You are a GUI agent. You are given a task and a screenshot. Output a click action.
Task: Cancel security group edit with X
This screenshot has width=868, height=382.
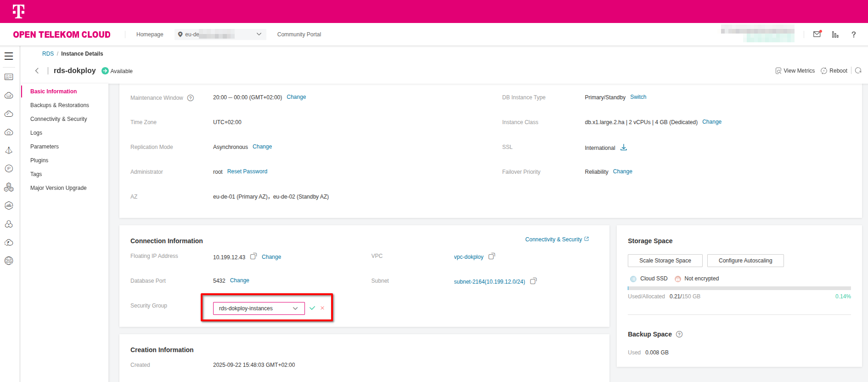pos(322,308)
